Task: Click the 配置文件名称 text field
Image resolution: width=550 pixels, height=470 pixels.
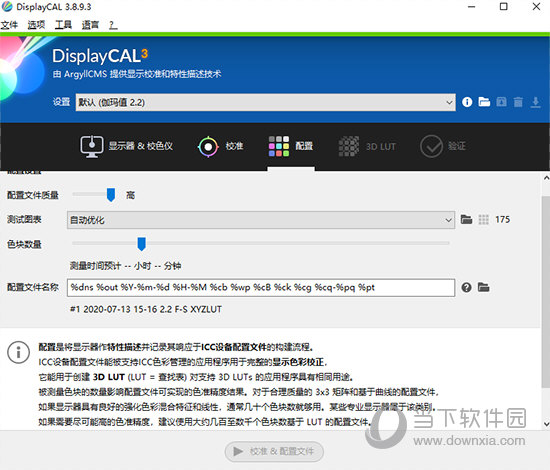Action: 261,288
